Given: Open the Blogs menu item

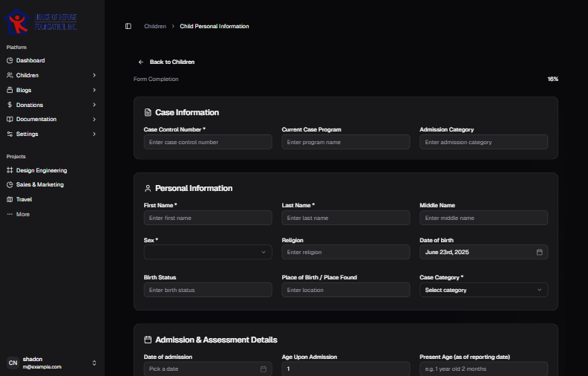Looking at the screenshot, I should [24, 90].
